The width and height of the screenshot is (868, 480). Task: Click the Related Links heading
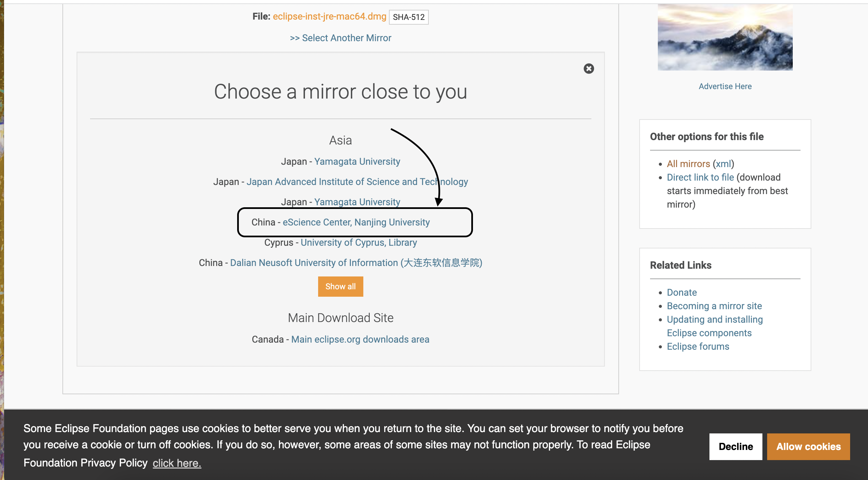(x=680, y=265)
